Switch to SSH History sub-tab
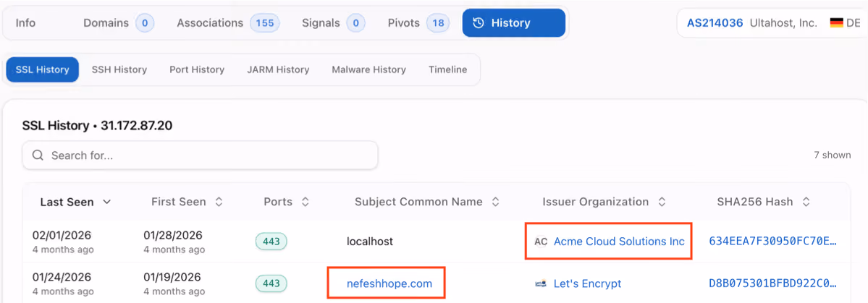 click(x=119, y=69)
